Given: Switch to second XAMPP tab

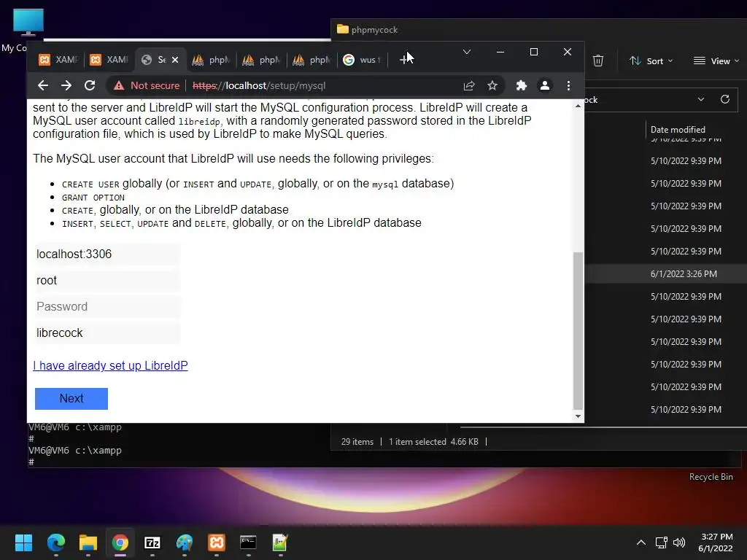Looking at the screenshot, I should pos(109,60).
